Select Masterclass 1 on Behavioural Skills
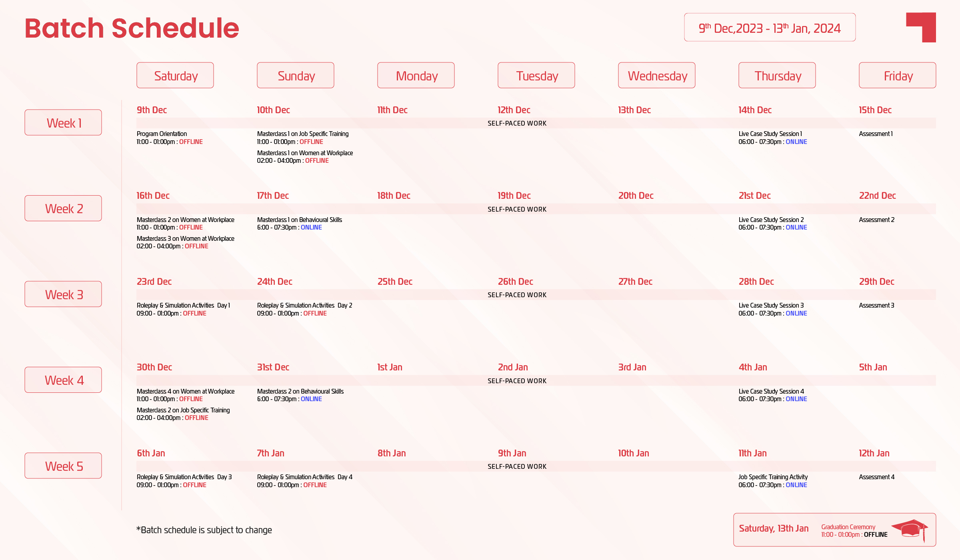 [x=300, y=220]
